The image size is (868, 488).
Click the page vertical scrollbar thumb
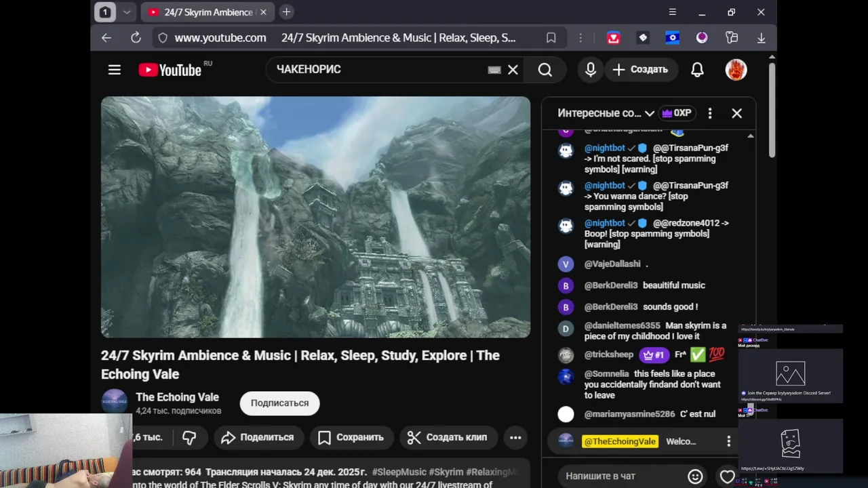click(772, 108)
